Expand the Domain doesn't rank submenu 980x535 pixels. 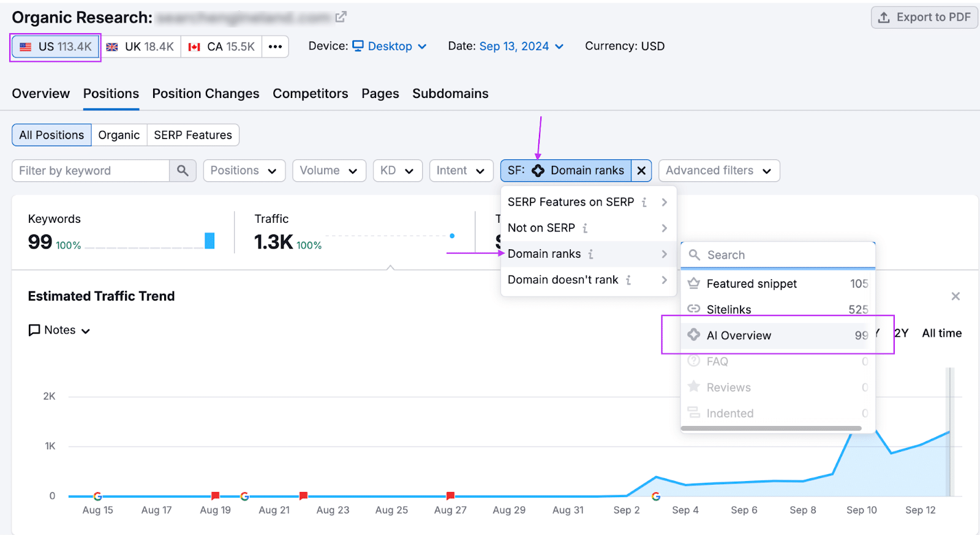pos(588,280)
